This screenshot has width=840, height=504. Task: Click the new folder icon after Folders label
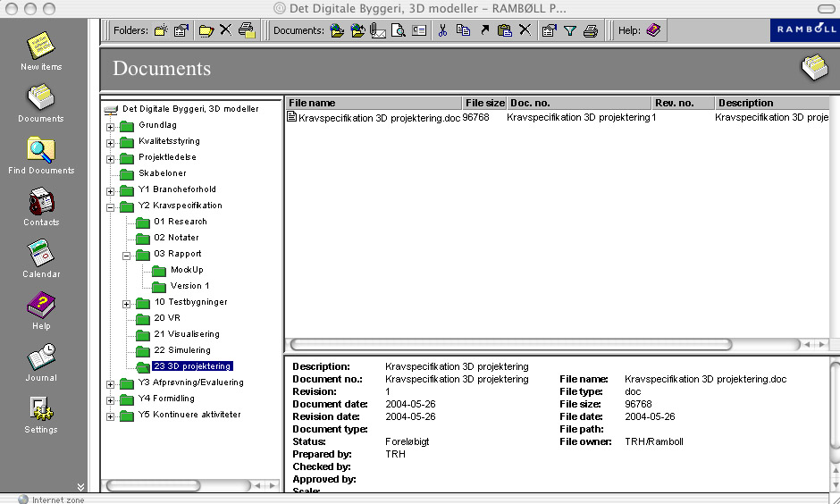tap(161, 30)
